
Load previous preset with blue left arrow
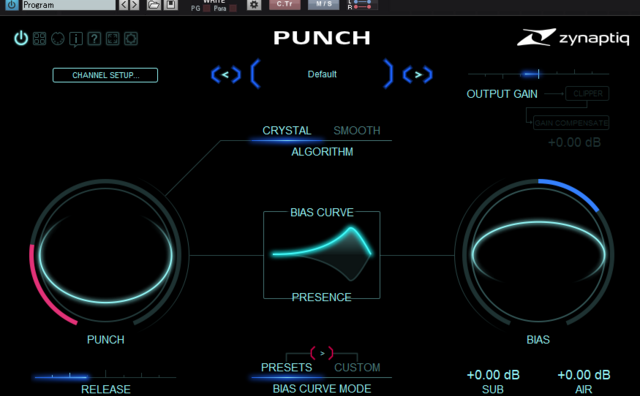(x=225, y=75)
